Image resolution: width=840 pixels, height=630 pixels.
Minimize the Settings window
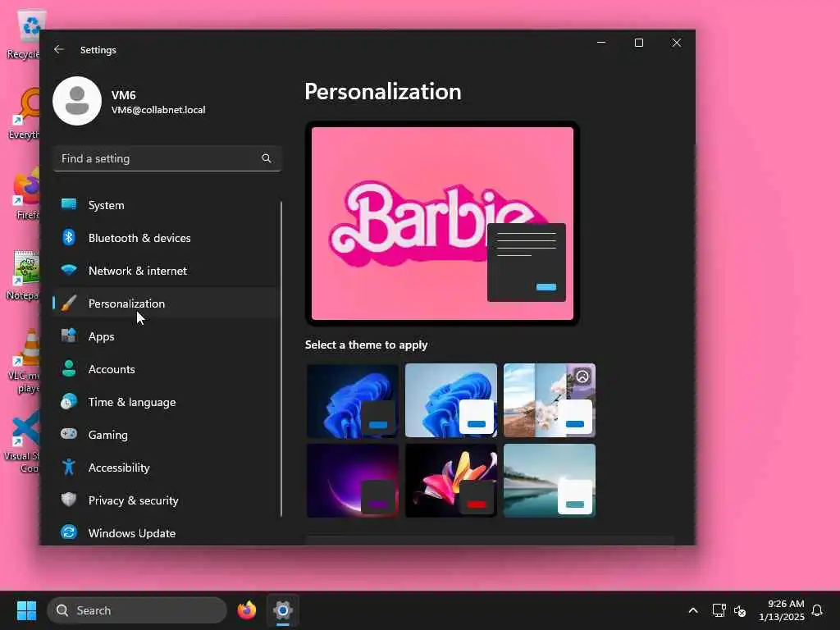[601, 43]
